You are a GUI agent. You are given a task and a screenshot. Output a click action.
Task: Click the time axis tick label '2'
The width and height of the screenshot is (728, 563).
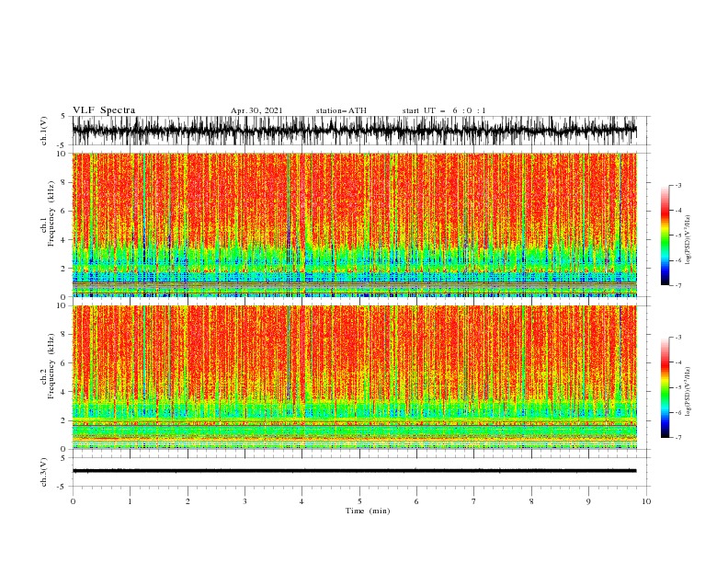coord(188,501)
